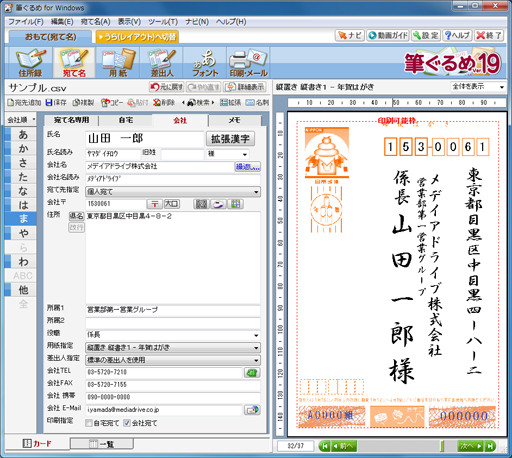Click the 拡張漢字 button
Screen dimensions: 512x458
[230, 139]
